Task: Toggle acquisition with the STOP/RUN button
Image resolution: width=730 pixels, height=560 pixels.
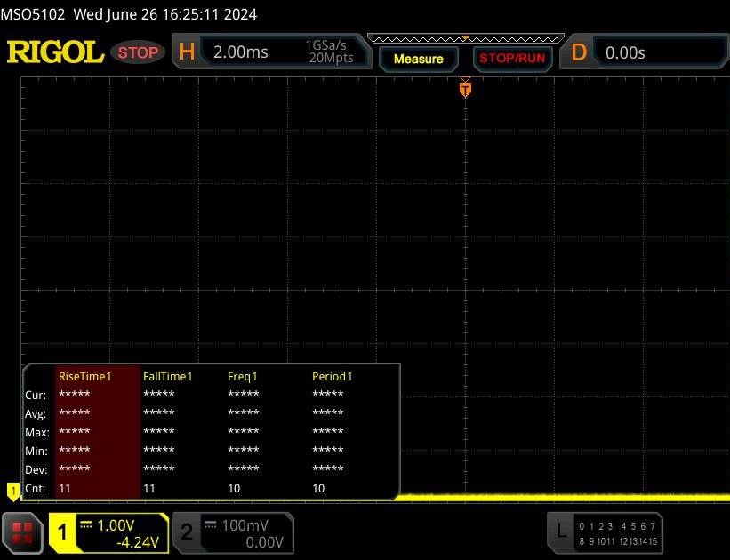Action: click(510, 59)
